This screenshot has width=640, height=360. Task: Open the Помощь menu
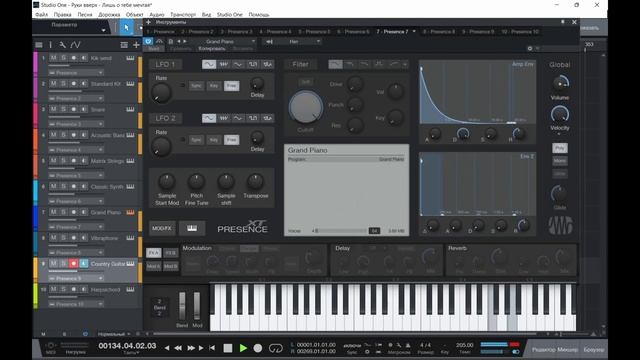[259, 14]
